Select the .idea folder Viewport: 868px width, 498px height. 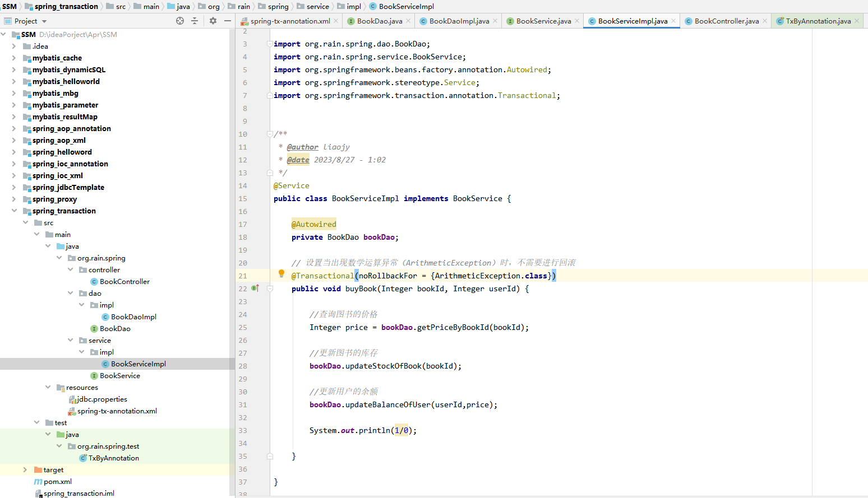pos(40,46)
